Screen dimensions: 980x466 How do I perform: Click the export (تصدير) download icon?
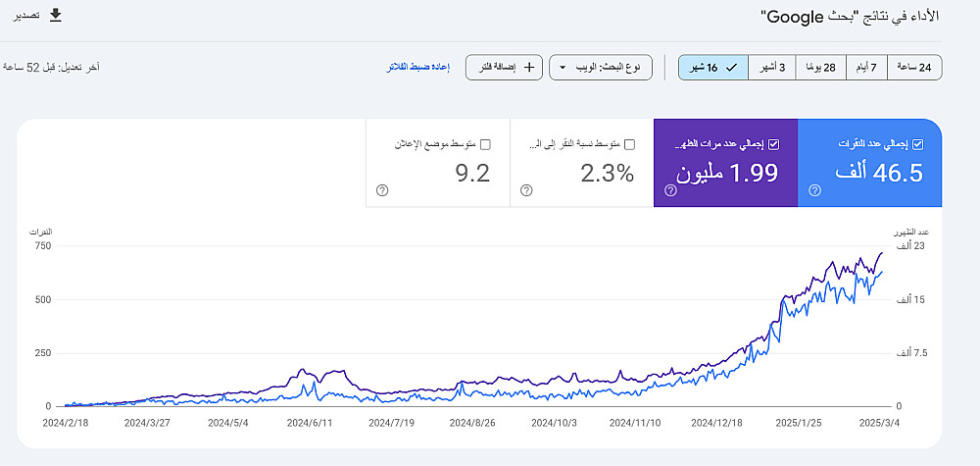[56, 15]
